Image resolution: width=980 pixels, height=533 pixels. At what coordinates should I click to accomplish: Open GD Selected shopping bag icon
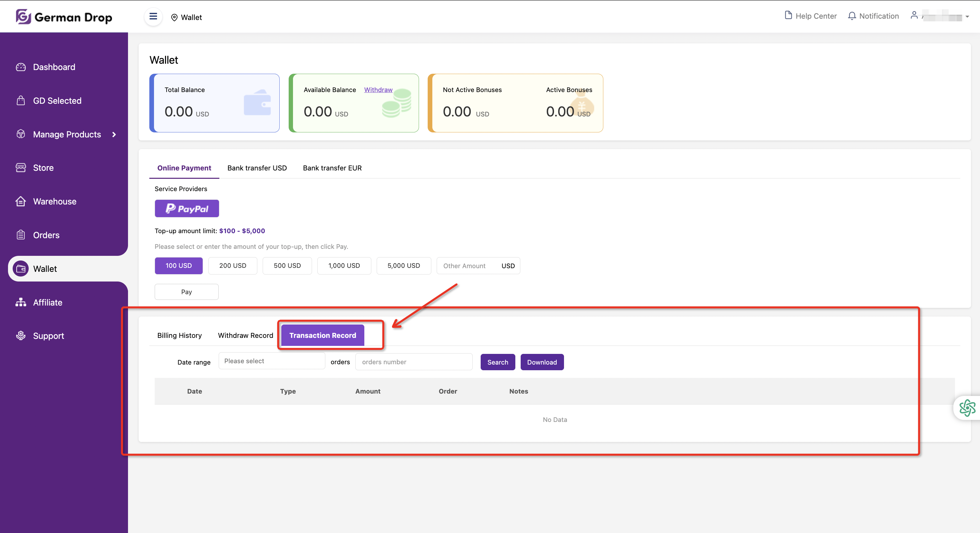(x=21, y=100)
